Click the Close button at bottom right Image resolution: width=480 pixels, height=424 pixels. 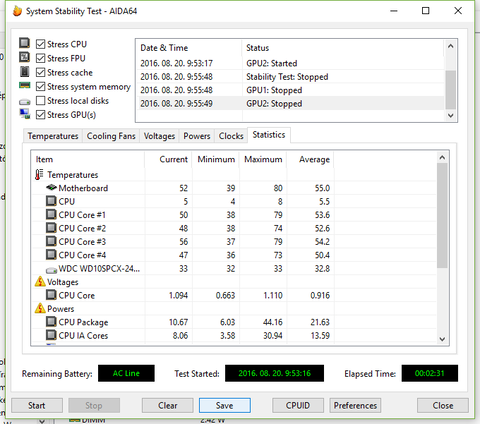[x=443, y=405]
